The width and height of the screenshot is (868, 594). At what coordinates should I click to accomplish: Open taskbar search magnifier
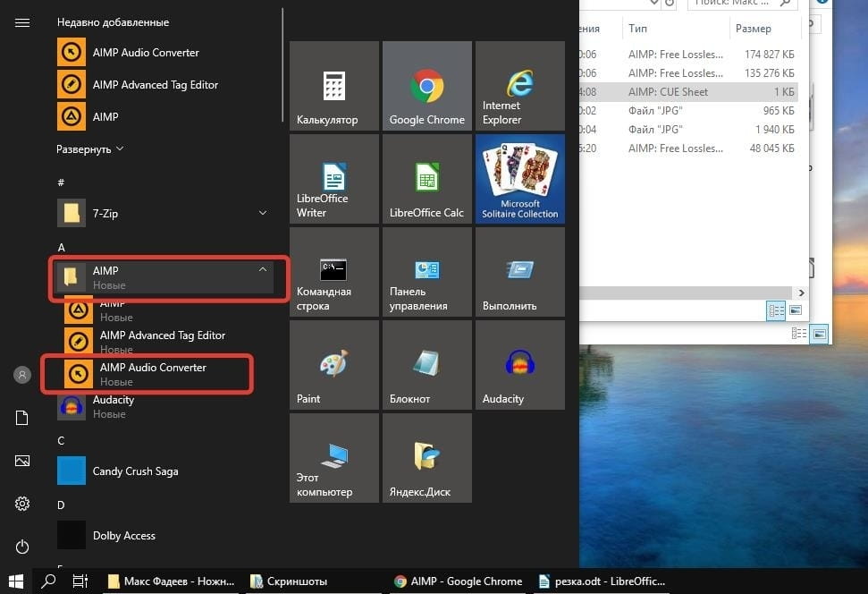click(x=48, y=581)
